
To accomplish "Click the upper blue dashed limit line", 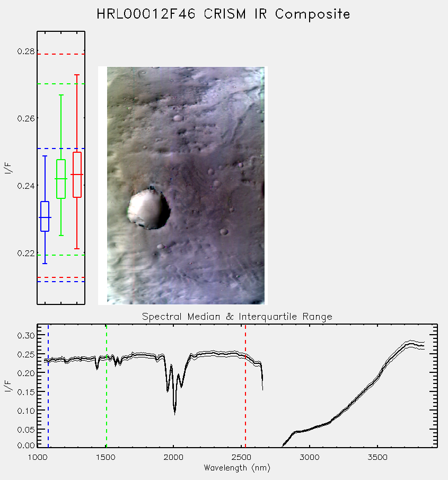I will (x=61, y=149).
